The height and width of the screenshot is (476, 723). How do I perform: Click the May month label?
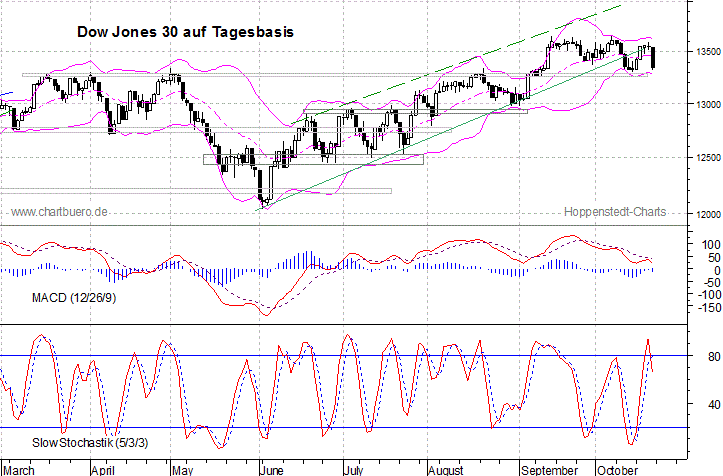[x=182, y=470]
